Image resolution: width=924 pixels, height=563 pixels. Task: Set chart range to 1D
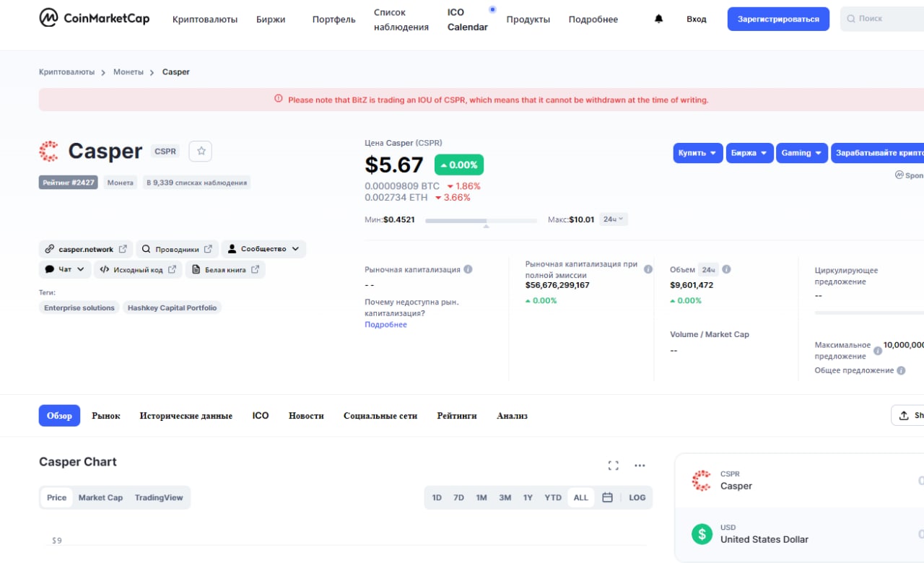pos(437,497)
